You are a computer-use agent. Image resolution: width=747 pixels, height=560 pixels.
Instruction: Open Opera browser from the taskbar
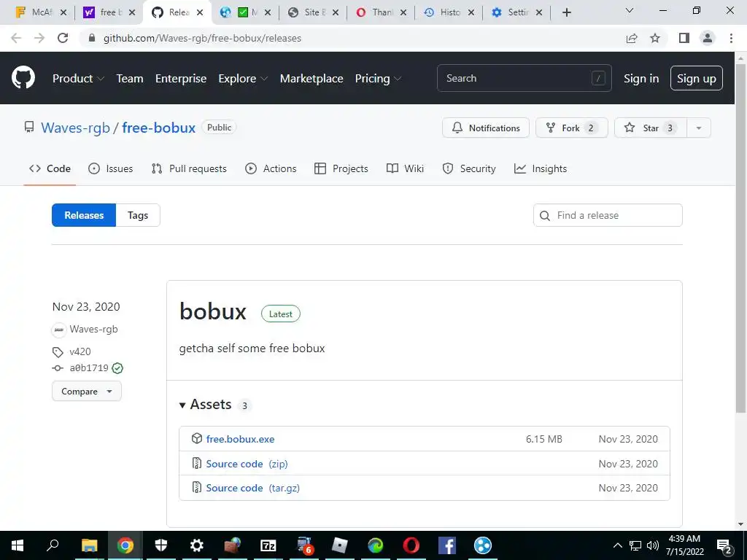411,545
